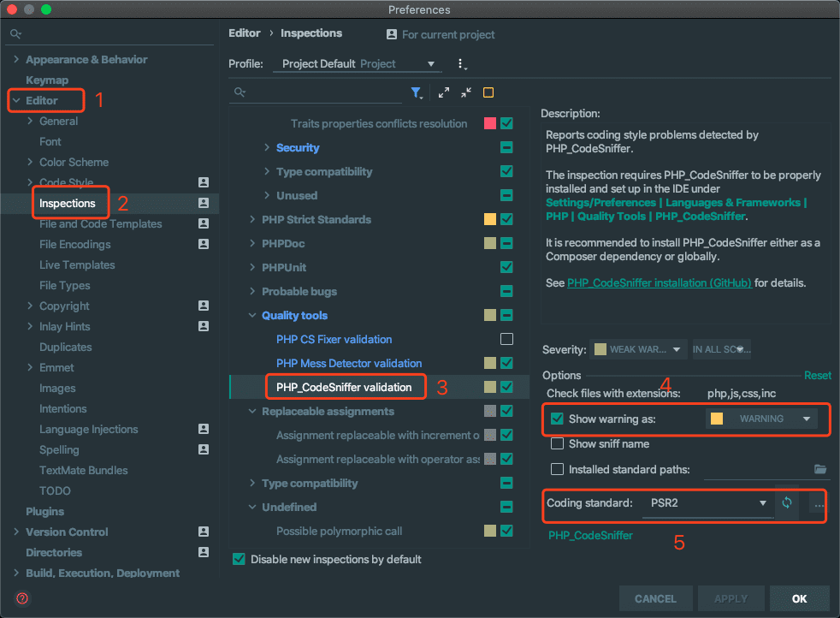
Task: Click the Reset options link
Action: [818, 375]
